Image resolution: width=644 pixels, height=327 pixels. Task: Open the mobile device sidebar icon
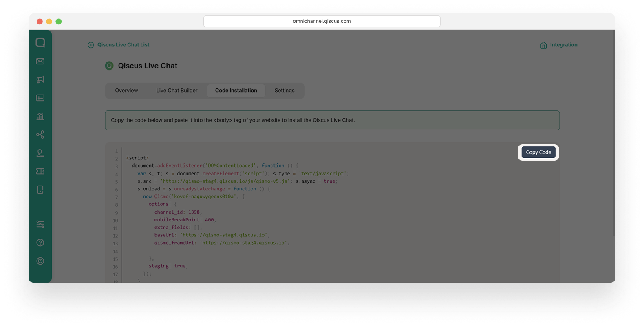click(40, 190)
